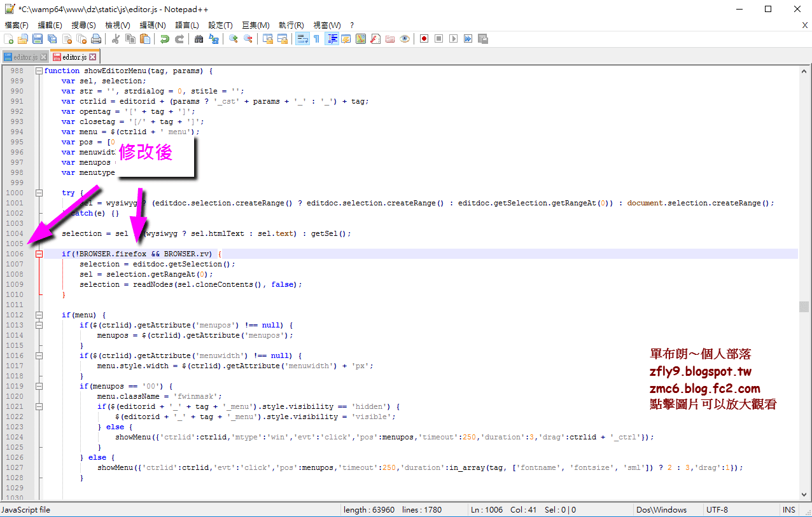Collapse the menupos getAttribute block at line 1013

pos(39,325)
